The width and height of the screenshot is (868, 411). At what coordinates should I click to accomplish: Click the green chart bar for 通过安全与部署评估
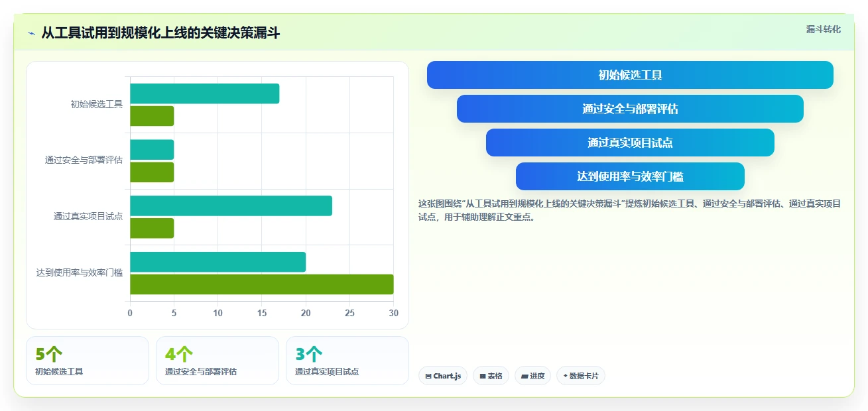152,172
